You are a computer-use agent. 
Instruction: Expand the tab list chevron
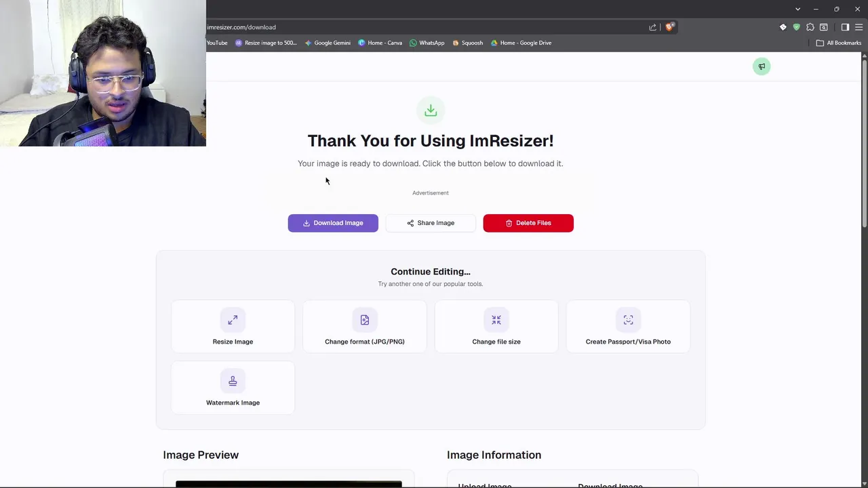point(797,9)
